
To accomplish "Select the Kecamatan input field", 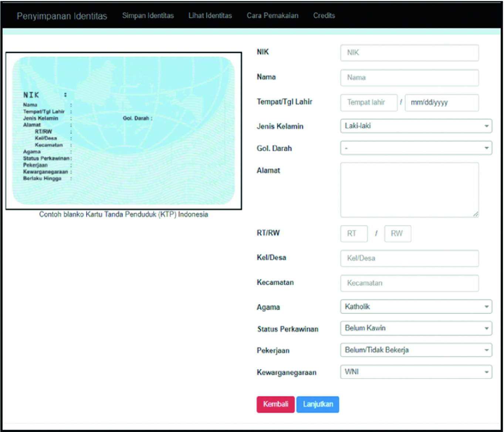I will pyautogui.click(x=409, y=283).
